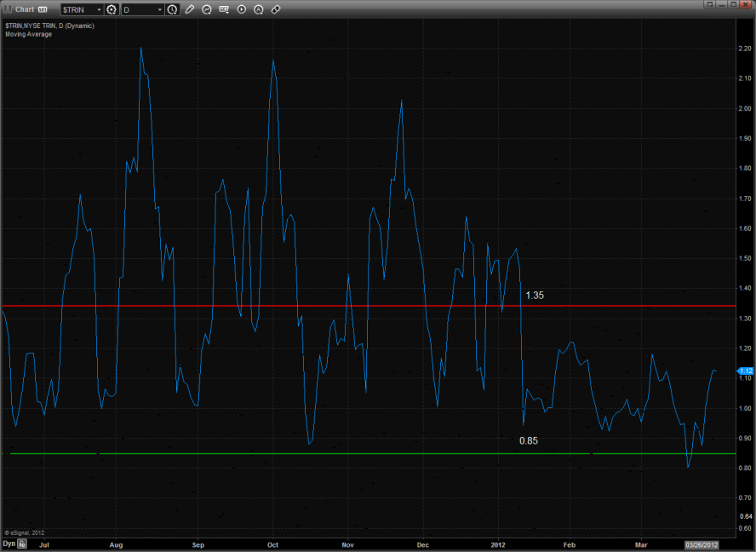Image resolution: width=756 pixels, height=552 pixels.
Task: Expand the D interval dropdown
Action: (x=160, y=9)
